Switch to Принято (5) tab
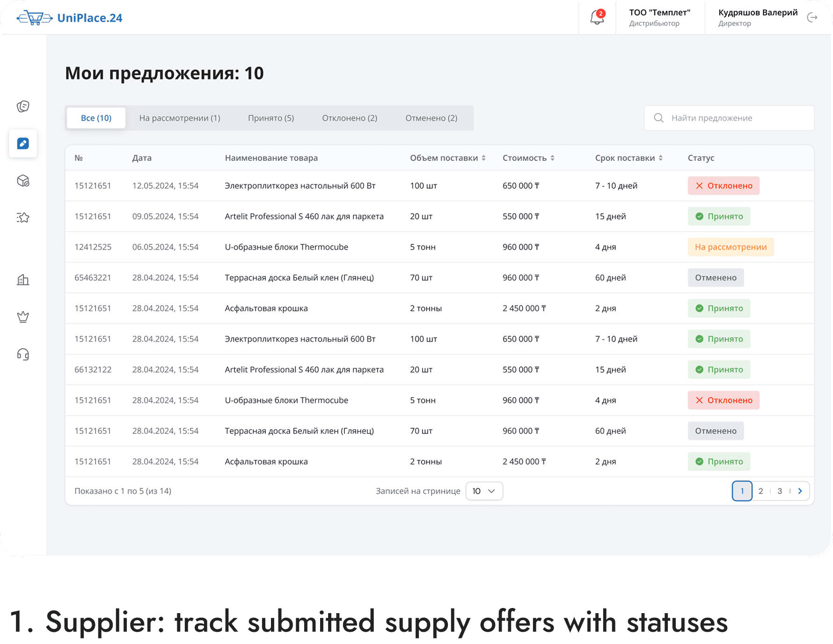This screenshot has width=833, height=644. click(x=271, y=118)
